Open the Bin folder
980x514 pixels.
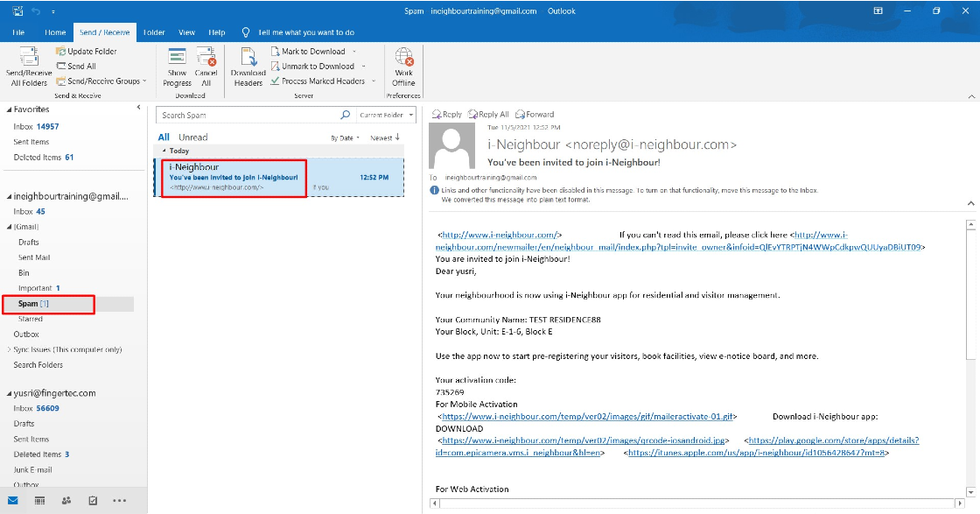(24, 272)
